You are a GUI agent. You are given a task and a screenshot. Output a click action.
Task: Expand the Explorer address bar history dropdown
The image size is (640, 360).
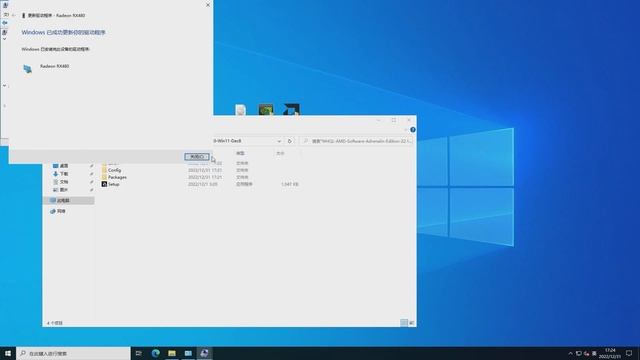point(279,141)
